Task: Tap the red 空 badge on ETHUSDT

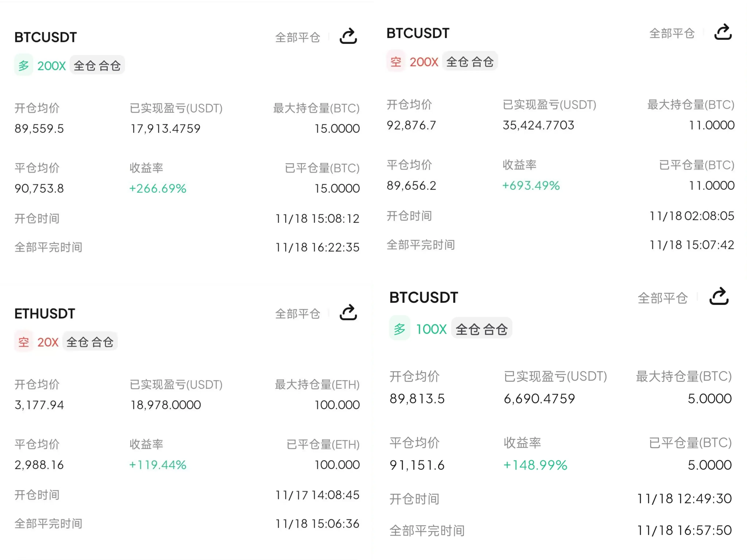Action: pyautogui.click(x=24, y=342)
